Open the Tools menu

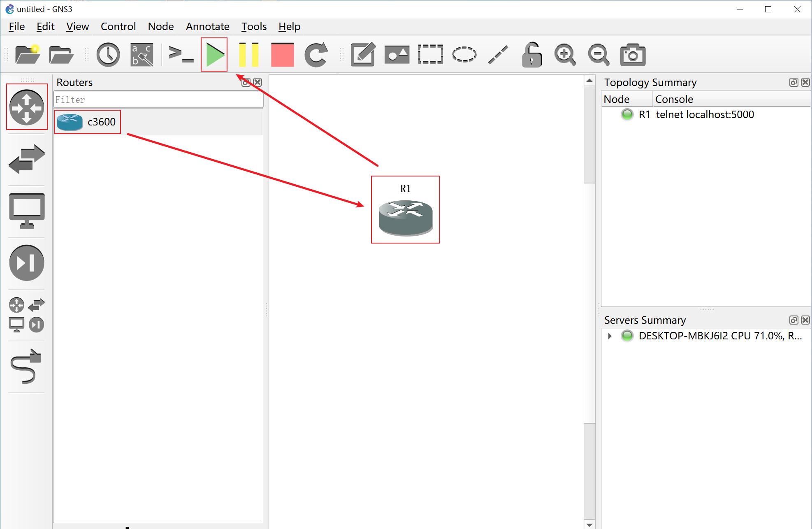[254, 27]
